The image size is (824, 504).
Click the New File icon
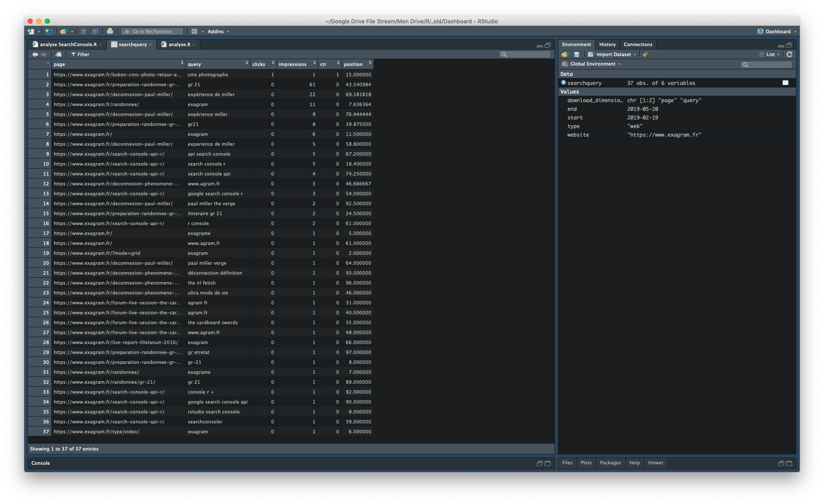tap(31, 31)
